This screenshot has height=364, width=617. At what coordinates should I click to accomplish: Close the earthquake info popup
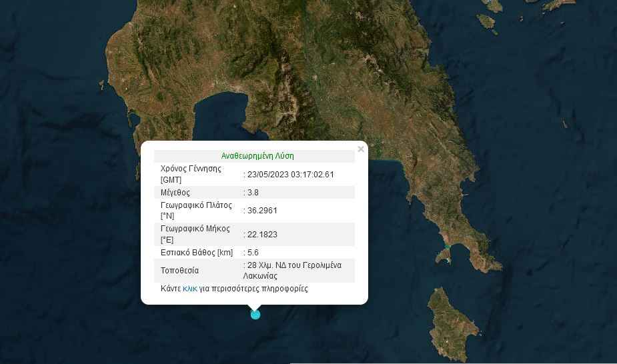(361, 149)
